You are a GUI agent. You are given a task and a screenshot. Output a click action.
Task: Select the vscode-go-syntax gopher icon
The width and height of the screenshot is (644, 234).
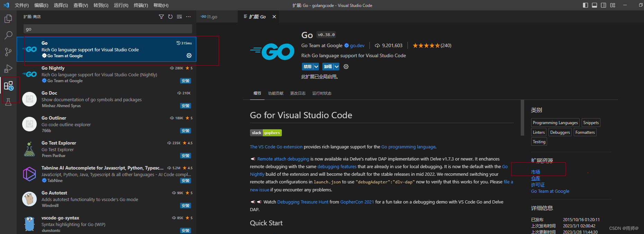(x=29, y=224)
